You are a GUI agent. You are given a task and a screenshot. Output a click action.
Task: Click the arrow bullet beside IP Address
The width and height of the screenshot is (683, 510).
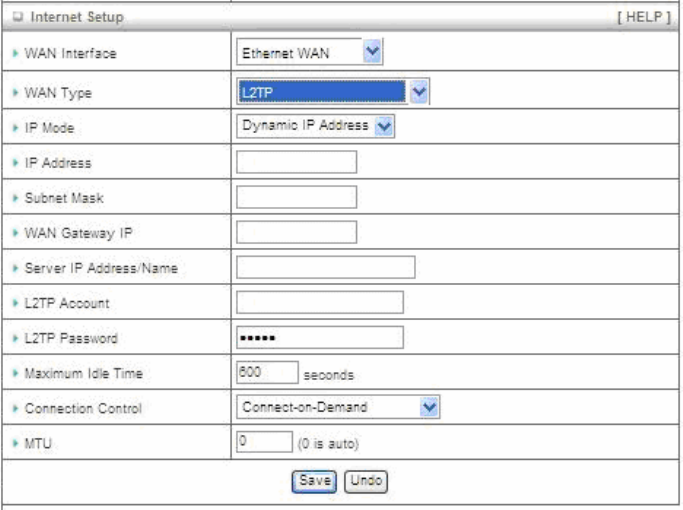[16, 162]
